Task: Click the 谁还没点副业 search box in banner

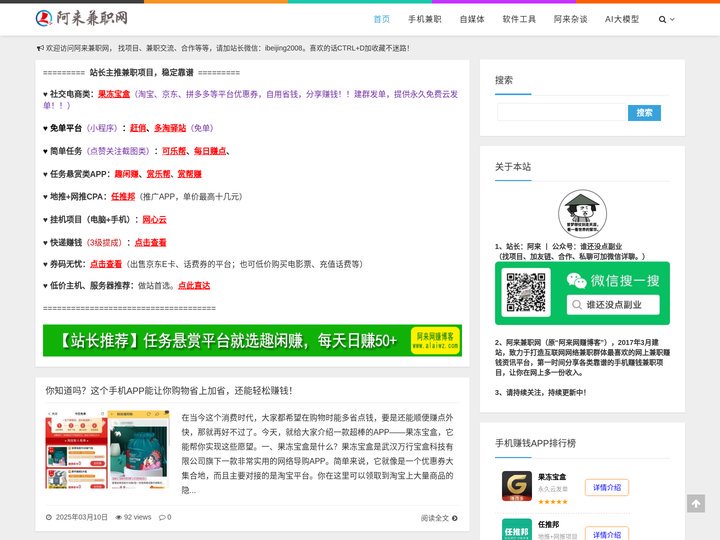Action: click(x=613, y=305)
